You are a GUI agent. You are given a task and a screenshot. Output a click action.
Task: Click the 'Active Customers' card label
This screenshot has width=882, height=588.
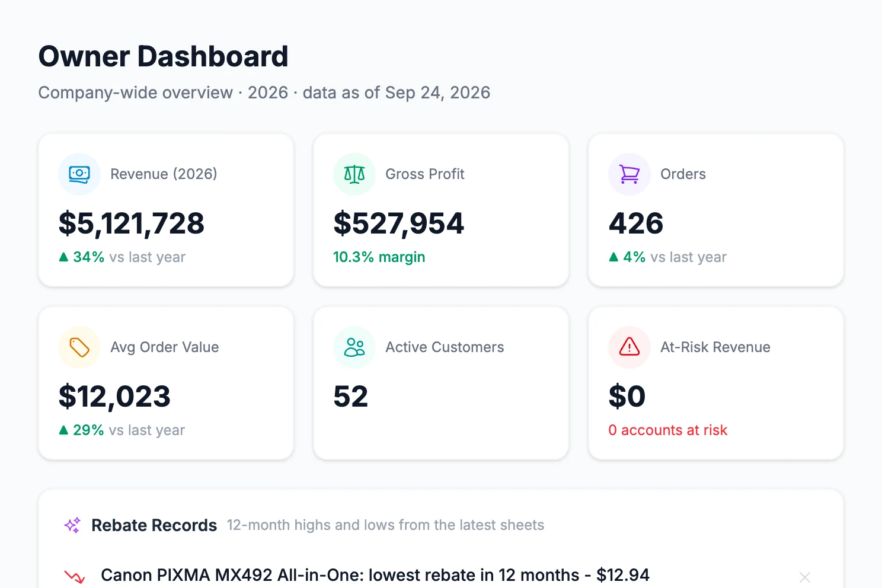coord(445,347)
